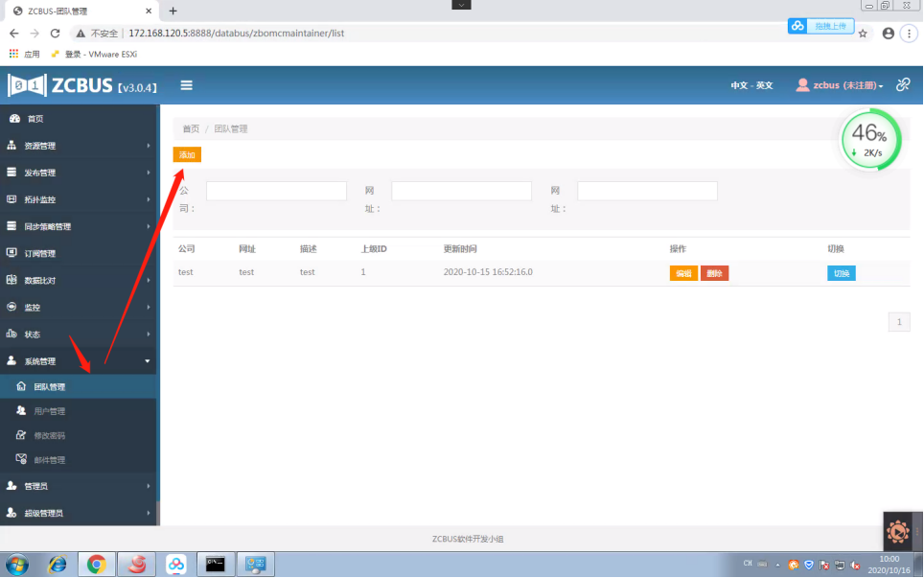Click the browser reload icon
The image size is (924, 578).
coord(56,33)
